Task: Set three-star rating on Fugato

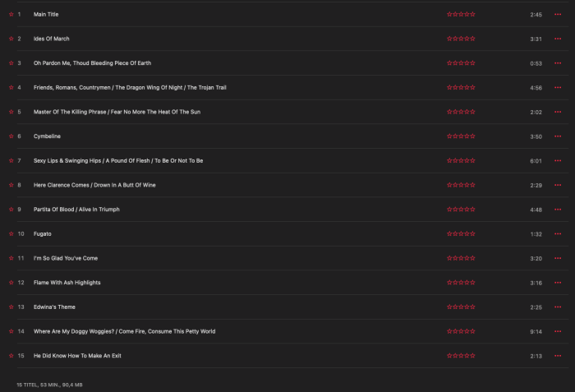Action: [x=461, y=234]
